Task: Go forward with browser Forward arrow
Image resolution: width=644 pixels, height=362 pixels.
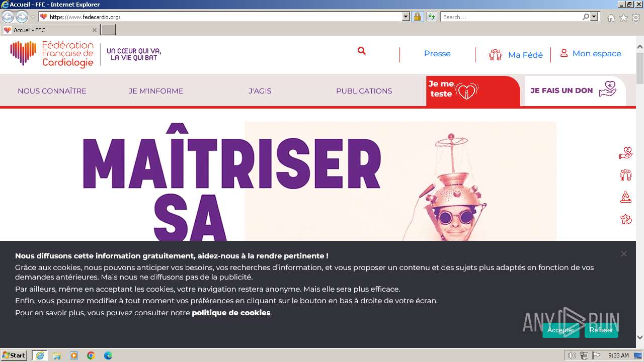Action: [x=22, y=17]
